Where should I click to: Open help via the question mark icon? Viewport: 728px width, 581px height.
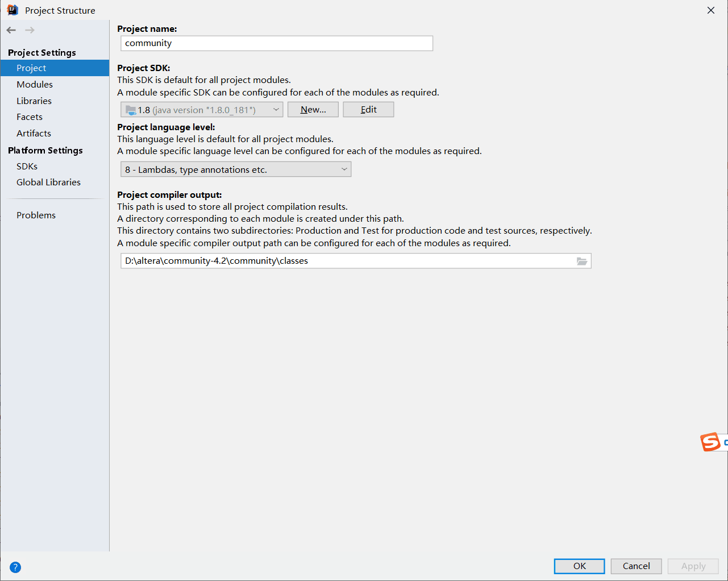pyautogui.click(x=15, y=567)
